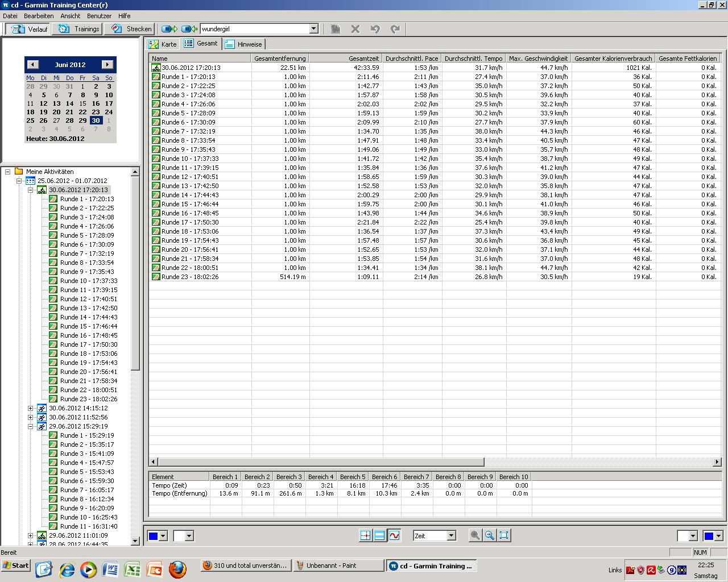Image resolution: width=728 pixels, height=582 pixels.
Task: Click the undo arrow toolbar icon
Action: [x=375, y=29]
